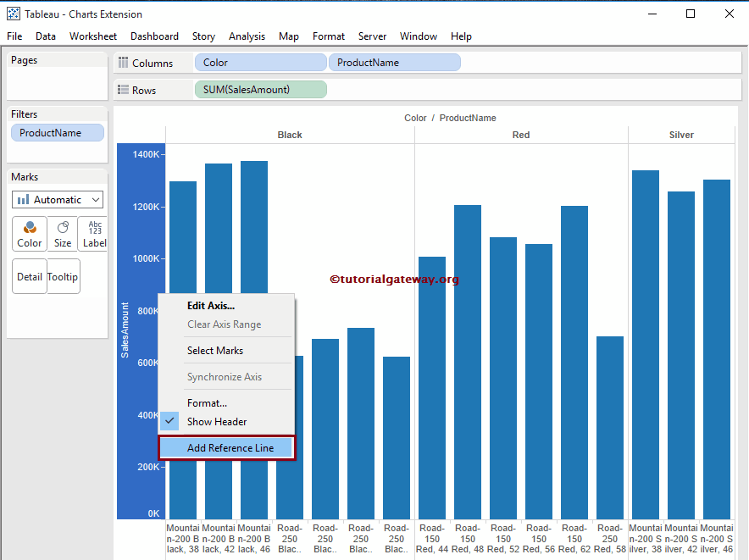The height and width of the screenshot is (560, 749).
Task: Open the Automatic mark type dropdown
Action: pos(57,199)
